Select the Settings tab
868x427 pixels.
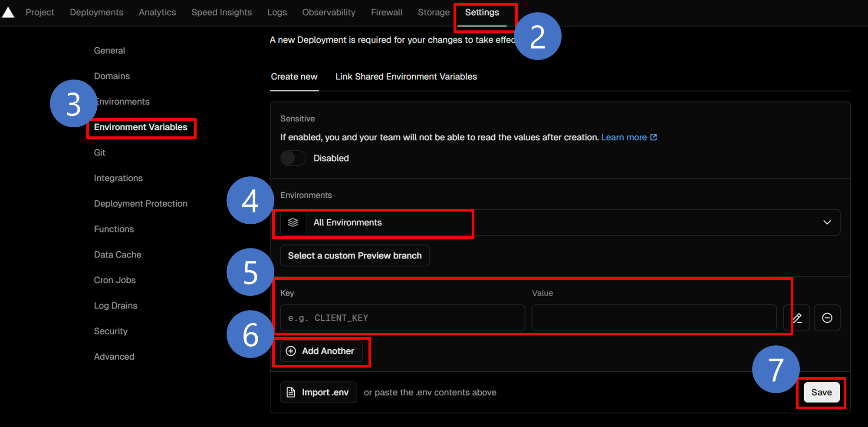482,13
